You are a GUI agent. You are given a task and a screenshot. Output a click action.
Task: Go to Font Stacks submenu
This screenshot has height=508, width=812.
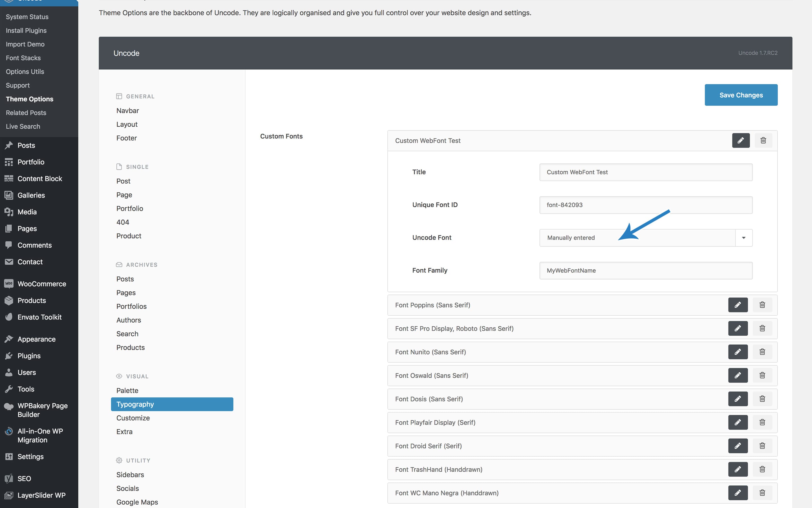[x=23, y=58]
